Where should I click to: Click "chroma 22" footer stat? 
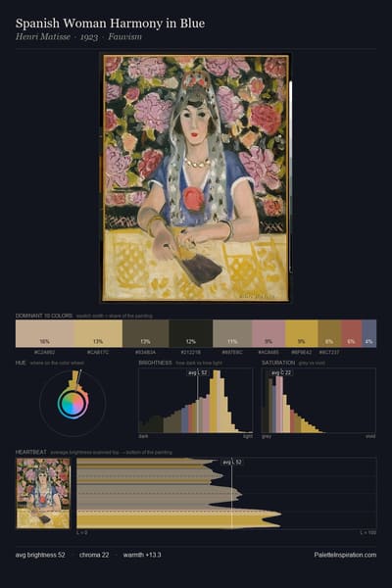click(x=94, y=555)
